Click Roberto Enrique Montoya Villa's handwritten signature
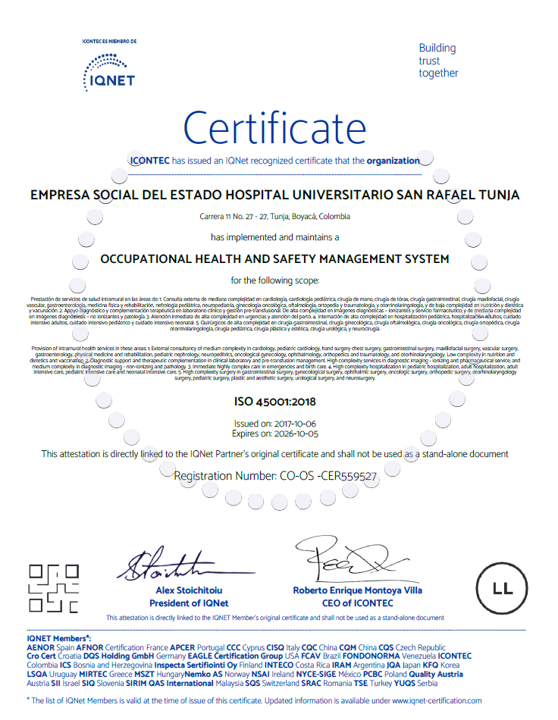The width and height of the screenshot is (558, 720). pyautogui.click(x=356, y=559)
